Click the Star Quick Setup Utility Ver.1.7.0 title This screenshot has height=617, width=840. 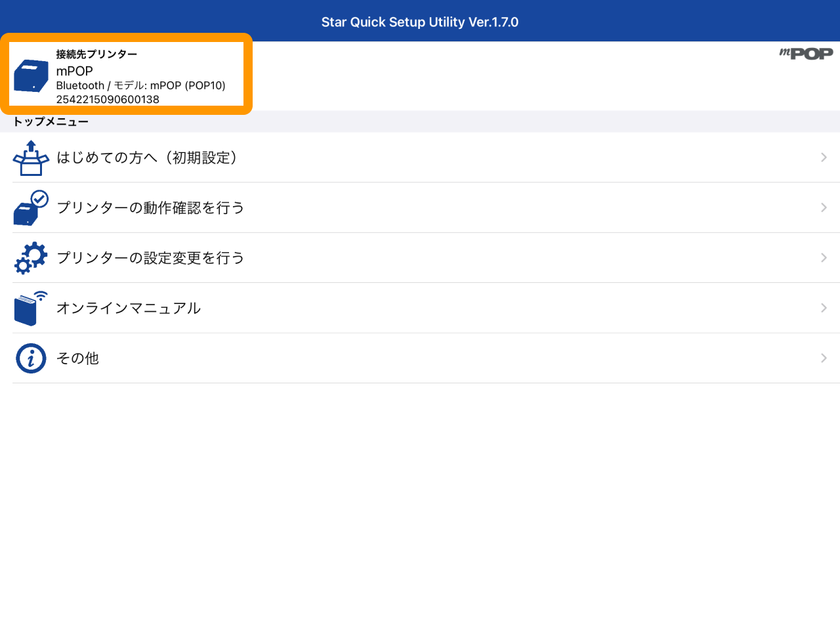tap(420, 22)
